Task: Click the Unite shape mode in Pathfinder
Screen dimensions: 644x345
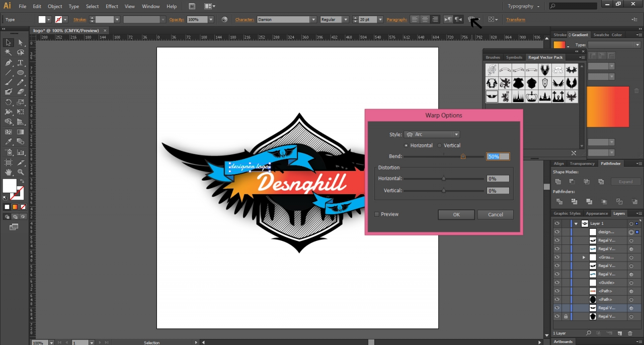Action: click(558, 182)
